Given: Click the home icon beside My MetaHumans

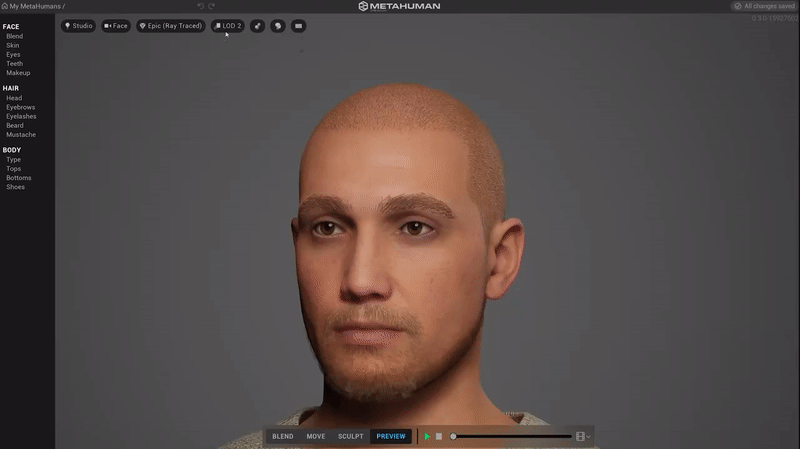Looking at the screenshot, I should [x=5, y=6].
